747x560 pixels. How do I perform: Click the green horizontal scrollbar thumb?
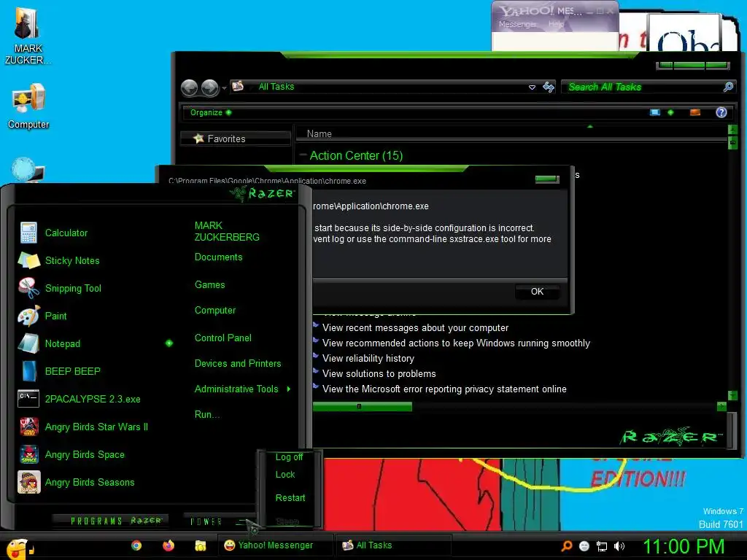click(362, 407)
